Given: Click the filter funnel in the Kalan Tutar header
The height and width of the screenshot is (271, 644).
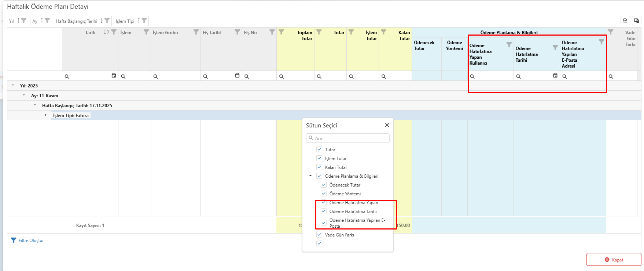Looking at the screenshot, I should point(383,32).
